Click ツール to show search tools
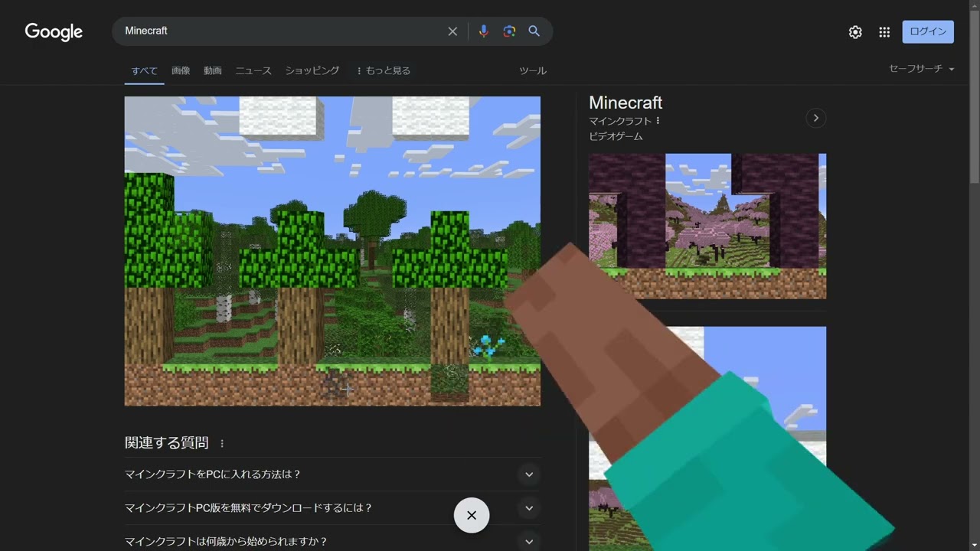The width and height of the screenshot is (980, 551). click(533, 70)
